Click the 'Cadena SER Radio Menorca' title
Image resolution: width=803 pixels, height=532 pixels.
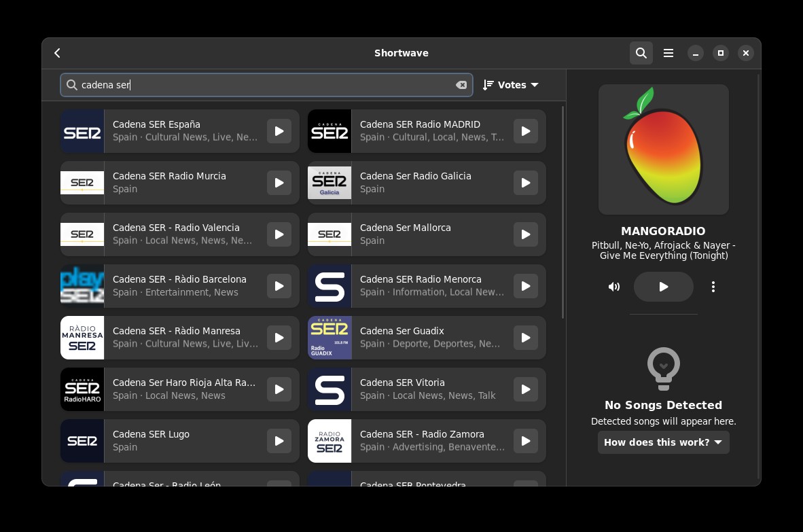coord(421,279)
